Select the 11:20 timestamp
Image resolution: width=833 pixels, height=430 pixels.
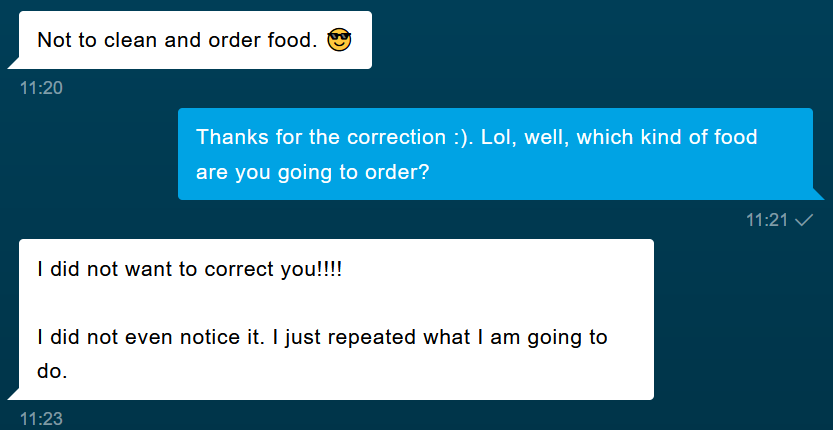[x=41, y=88]
